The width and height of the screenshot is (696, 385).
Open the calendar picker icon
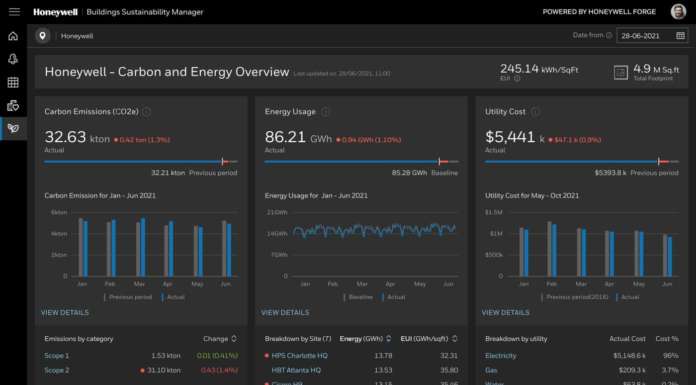[680, 36]
